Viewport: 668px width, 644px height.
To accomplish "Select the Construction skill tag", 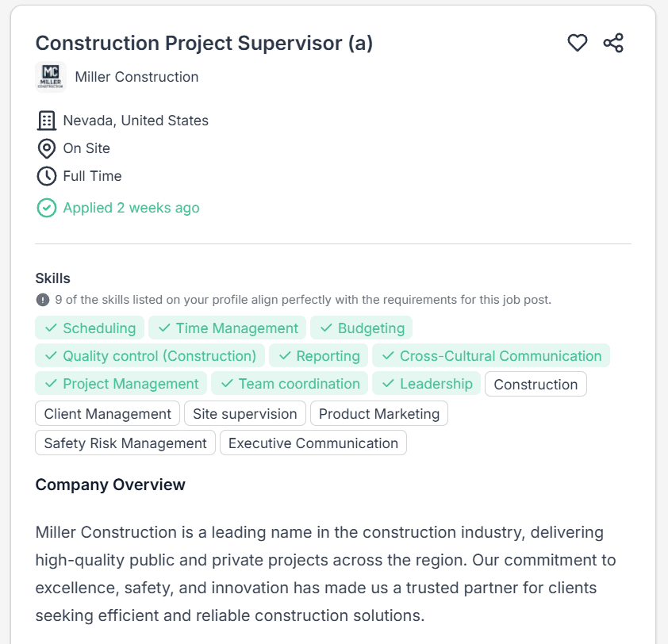I will click(536, 383).
